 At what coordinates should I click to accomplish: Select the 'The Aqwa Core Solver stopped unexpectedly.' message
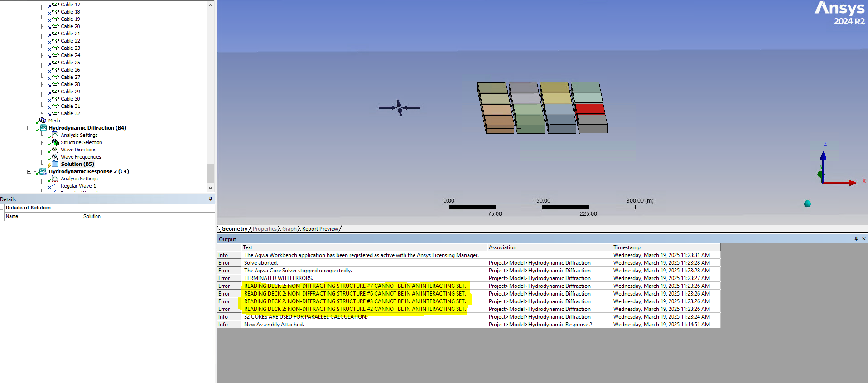(x=298, y=271)
